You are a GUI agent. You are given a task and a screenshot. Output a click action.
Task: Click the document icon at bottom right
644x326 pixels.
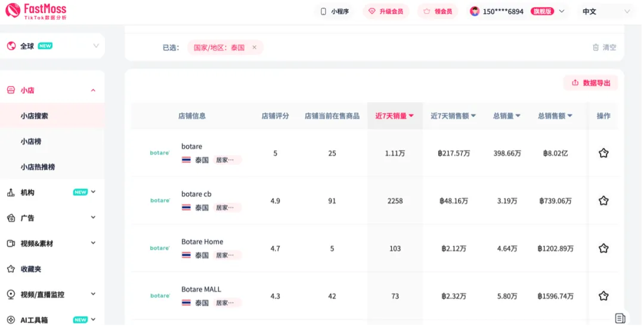620,318
